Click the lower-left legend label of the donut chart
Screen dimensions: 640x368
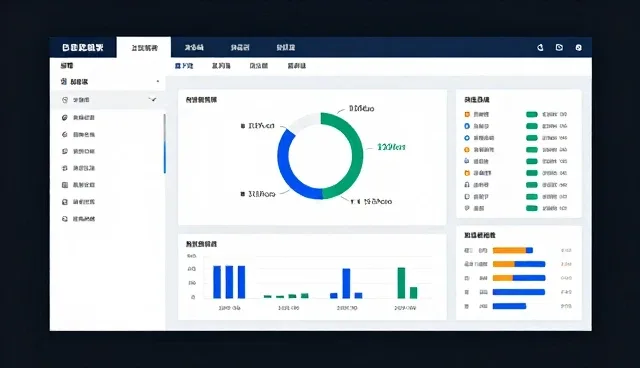(x=258, y=194)
